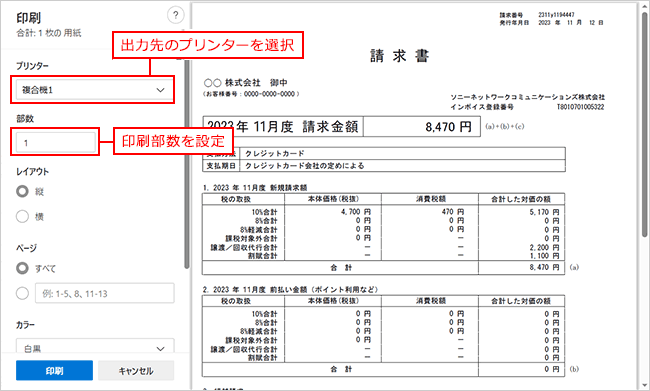Click the 470 円 consumption tax cell
Viewport: 650px width, 391px height.
453,212
